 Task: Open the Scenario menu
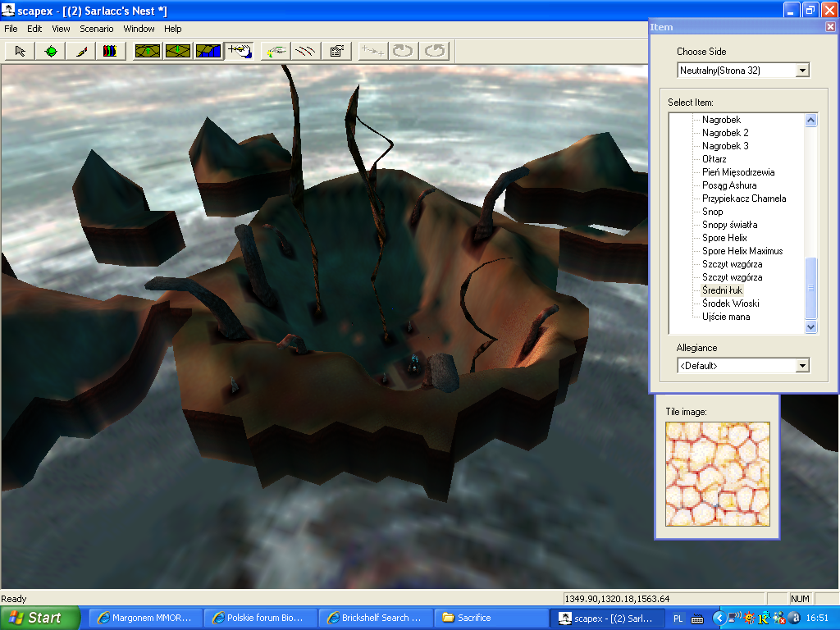(x=96, y=29)
